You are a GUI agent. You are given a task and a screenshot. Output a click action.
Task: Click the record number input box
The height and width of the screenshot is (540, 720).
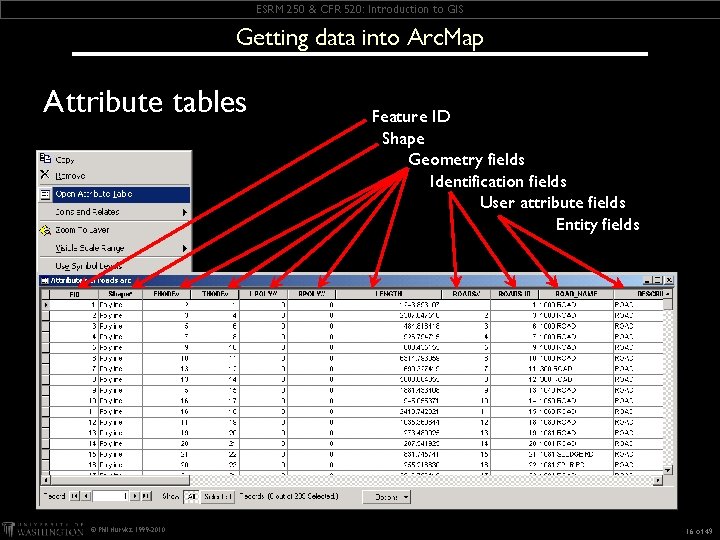[x=110, y=496]
